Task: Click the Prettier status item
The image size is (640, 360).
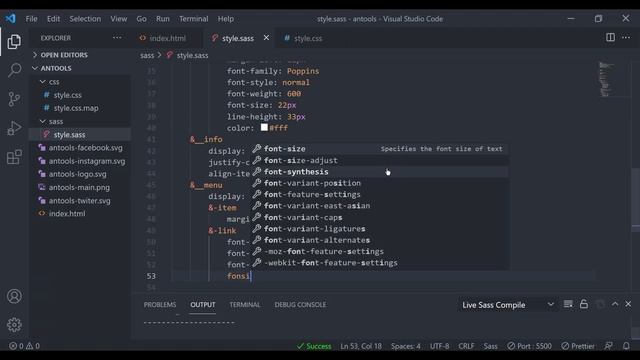Action: click(x=578, y=346)
